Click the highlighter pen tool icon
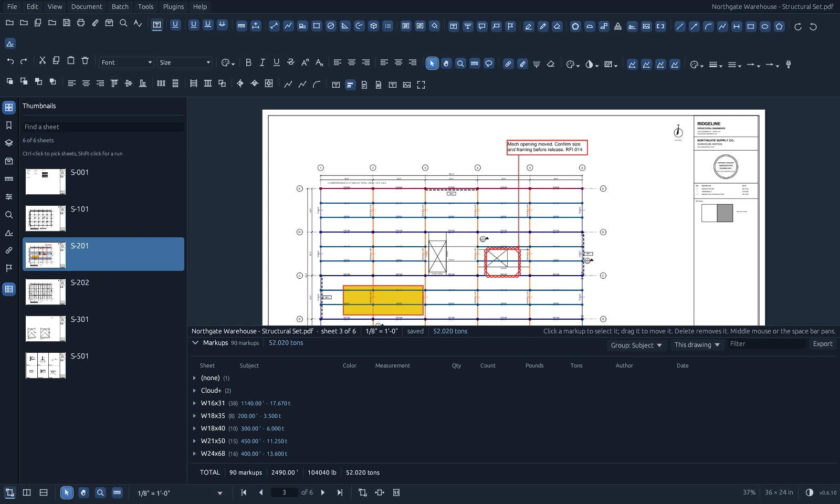Image resolution: width=840 pixels, height=504 pixels. [x=529, y=26]
